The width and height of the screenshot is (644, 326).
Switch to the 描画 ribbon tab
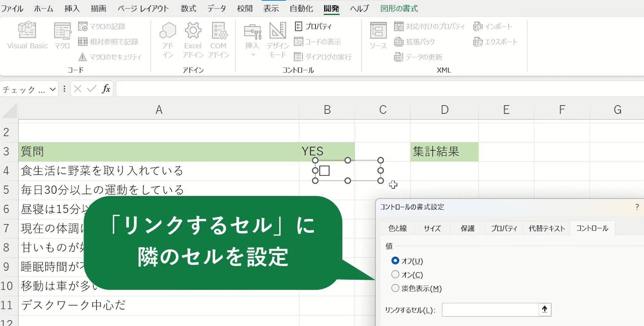(x=98, y=8)
